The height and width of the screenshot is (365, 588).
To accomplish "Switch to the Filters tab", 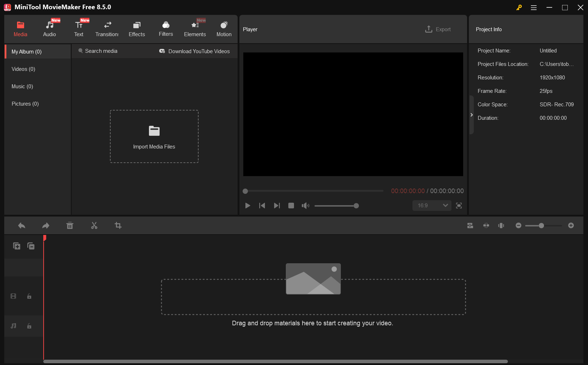I will pyautogui.click(x=166, y=28).
